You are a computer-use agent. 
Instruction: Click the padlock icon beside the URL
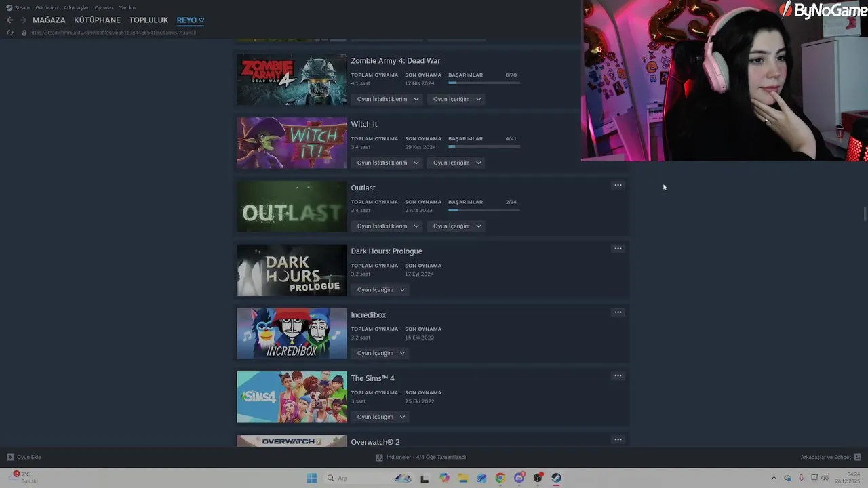[24, 33]
